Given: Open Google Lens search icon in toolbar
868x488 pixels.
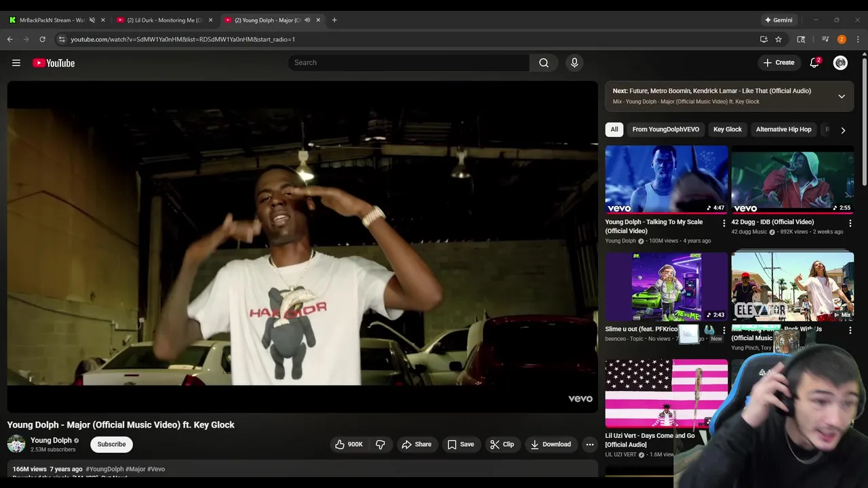Looking at the screenshot, I should coord(801,39).
